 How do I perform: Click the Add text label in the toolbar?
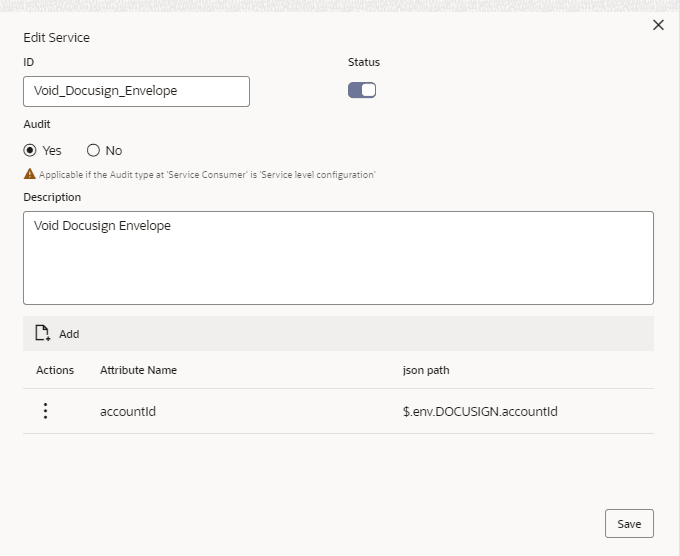pos(69,334)
